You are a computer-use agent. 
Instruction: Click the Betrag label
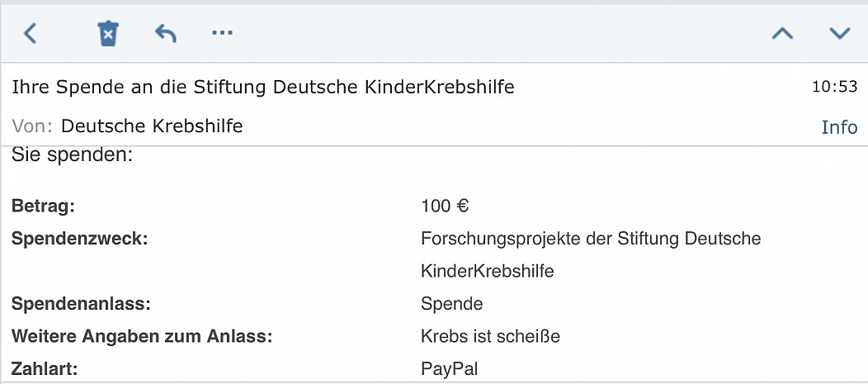43,206
